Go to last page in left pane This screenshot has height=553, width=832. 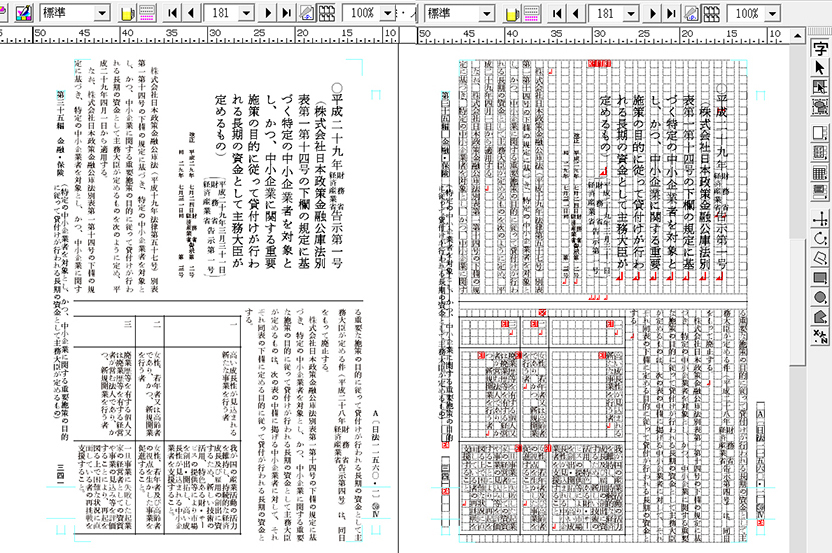(x=287, y=13)
